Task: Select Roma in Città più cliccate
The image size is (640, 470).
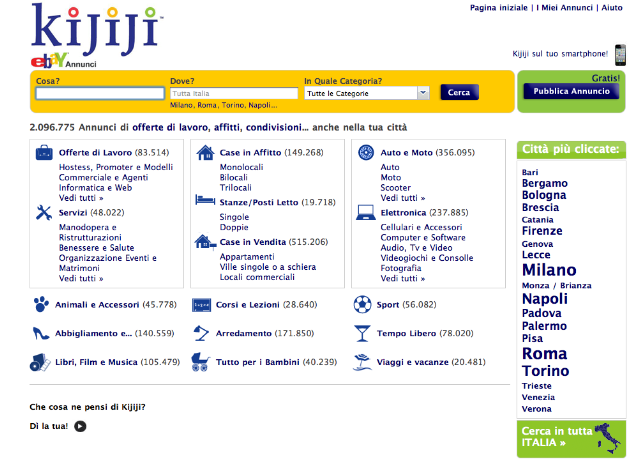Action: pyautogui.click(x=544, y=354)
